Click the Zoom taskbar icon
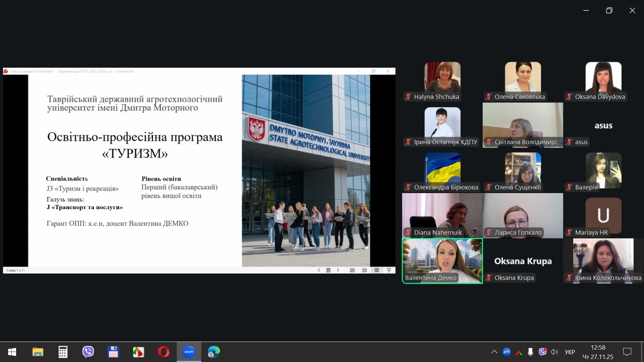The width and height of the screenshot is (644, 362). (x=188, y=352)
